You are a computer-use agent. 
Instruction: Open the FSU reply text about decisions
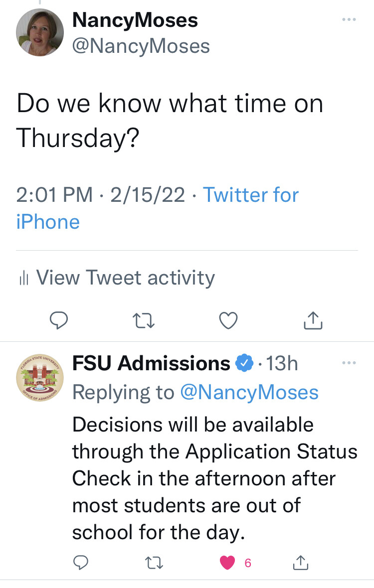pos(214,478)
